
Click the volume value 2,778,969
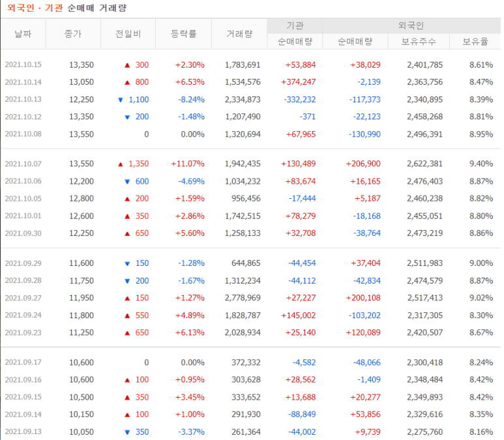click(243, 298)
